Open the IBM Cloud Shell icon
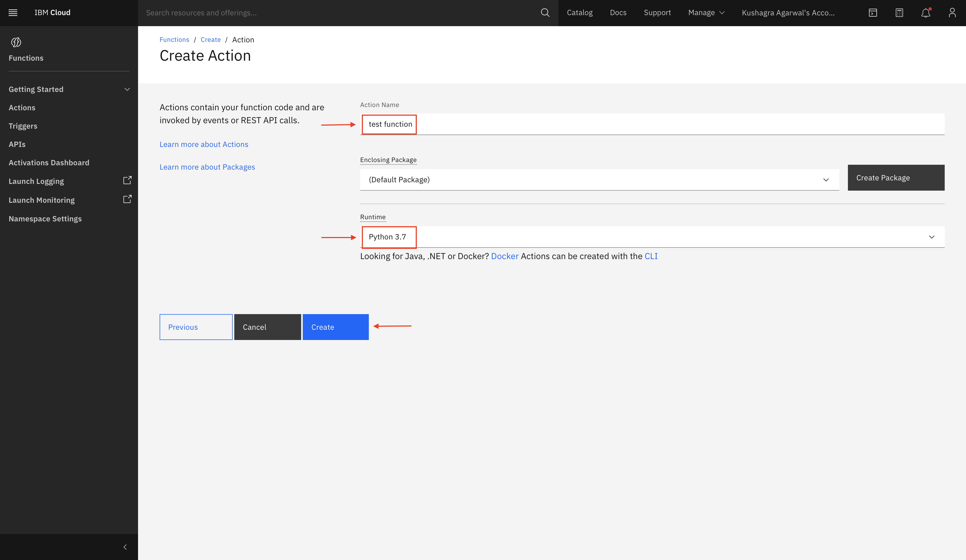 [x=873, y=13]
